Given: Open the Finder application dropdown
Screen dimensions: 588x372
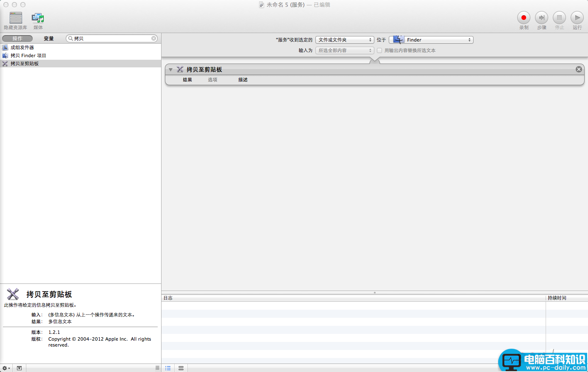Looking at the screenshot, I should 431,40.
